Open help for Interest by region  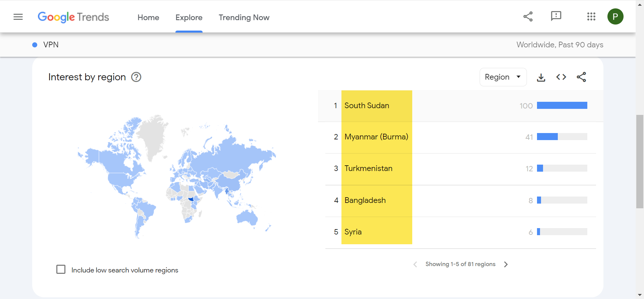[136, 77]
